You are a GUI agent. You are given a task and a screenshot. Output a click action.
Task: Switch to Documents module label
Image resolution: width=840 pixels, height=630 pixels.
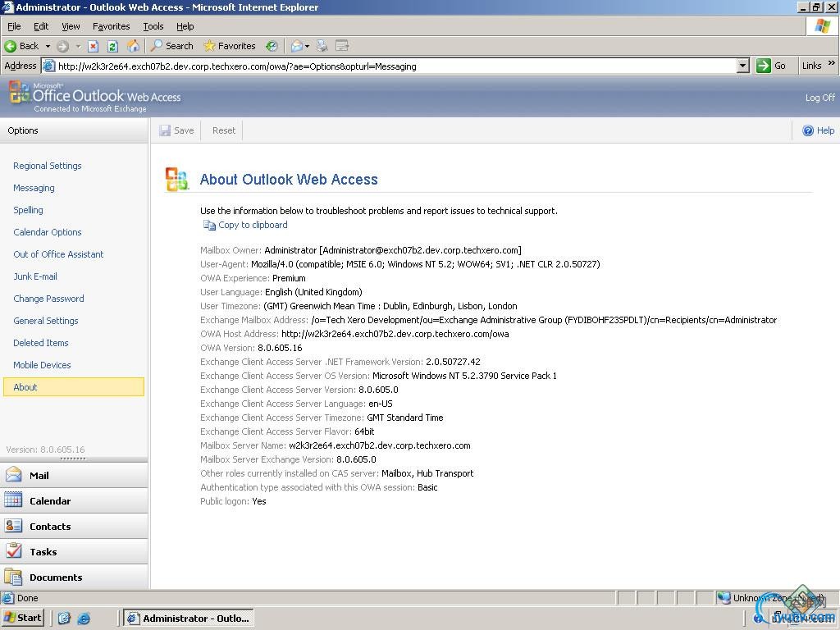[x=56, y=577]
